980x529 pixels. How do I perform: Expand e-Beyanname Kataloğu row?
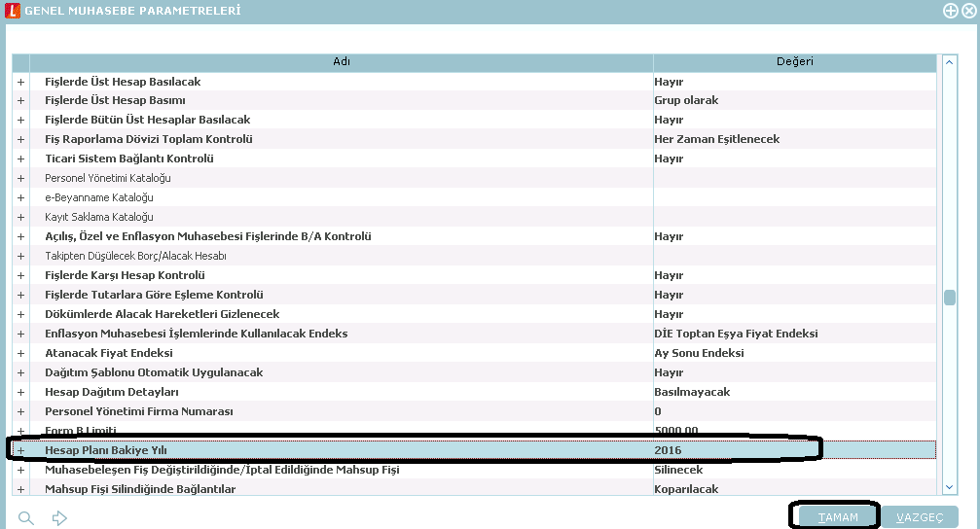20,197
